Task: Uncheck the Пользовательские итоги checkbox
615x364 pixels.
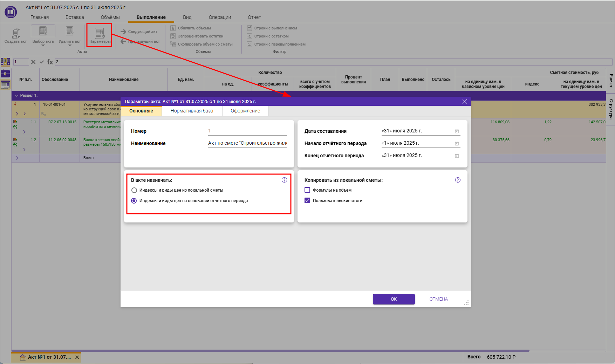Action: pos(307,201)
